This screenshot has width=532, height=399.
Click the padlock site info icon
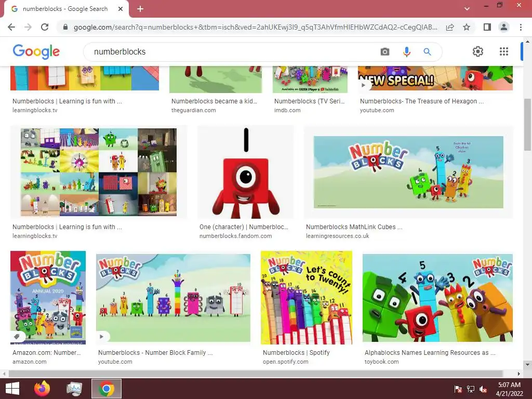point(65,27)
